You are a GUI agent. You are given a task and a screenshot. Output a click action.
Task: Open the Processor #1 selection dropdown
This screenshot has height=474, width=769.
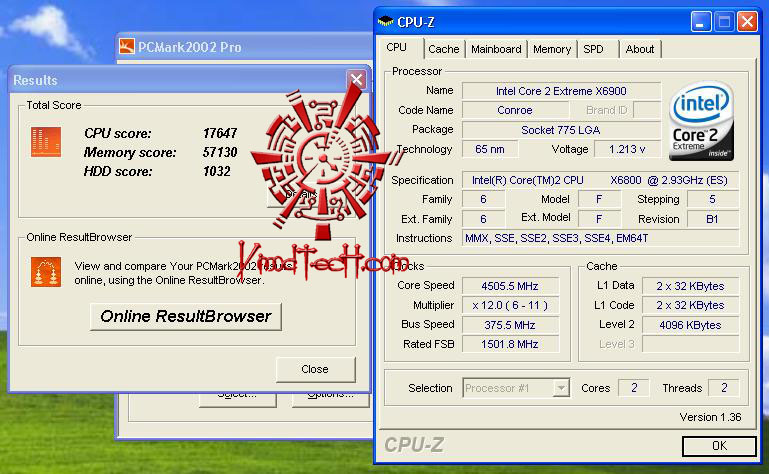(516, 388)
